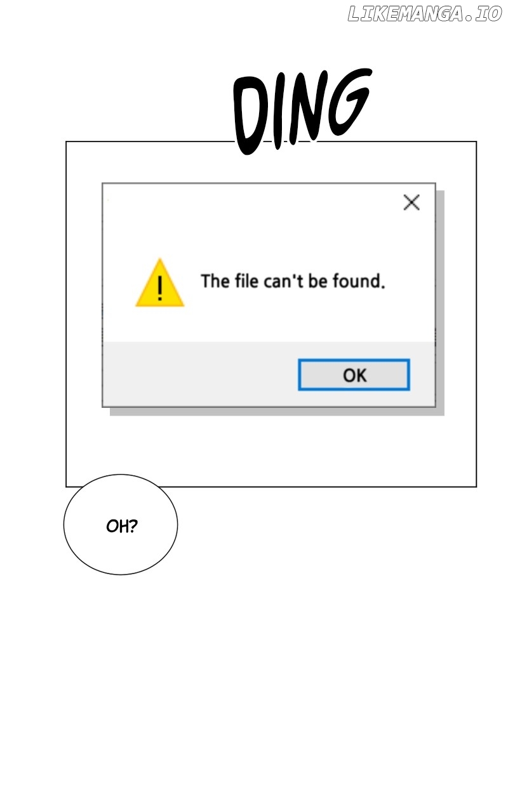Click the DING sound effect text
This screenshot has width=508, height=812.
[x=302, y=112]
